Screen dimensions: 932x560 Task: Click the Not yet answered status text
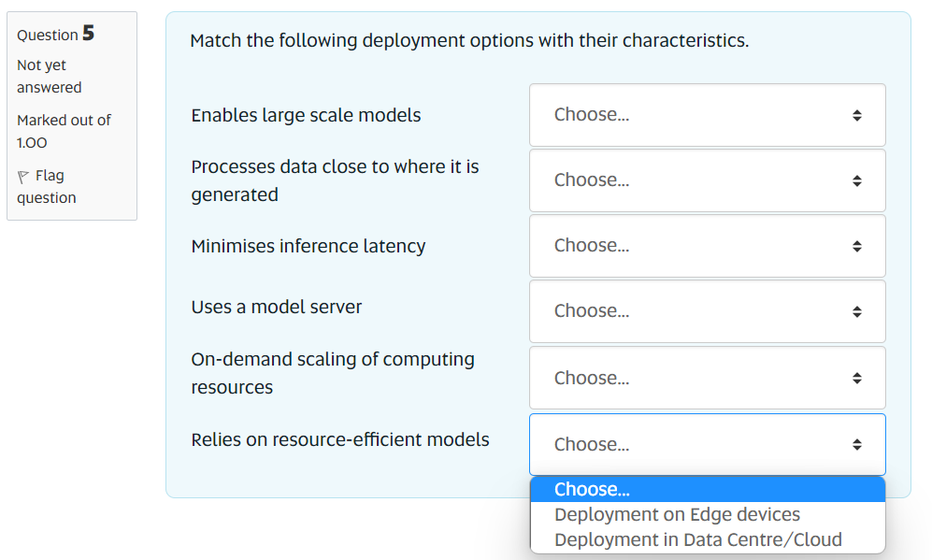49,77
